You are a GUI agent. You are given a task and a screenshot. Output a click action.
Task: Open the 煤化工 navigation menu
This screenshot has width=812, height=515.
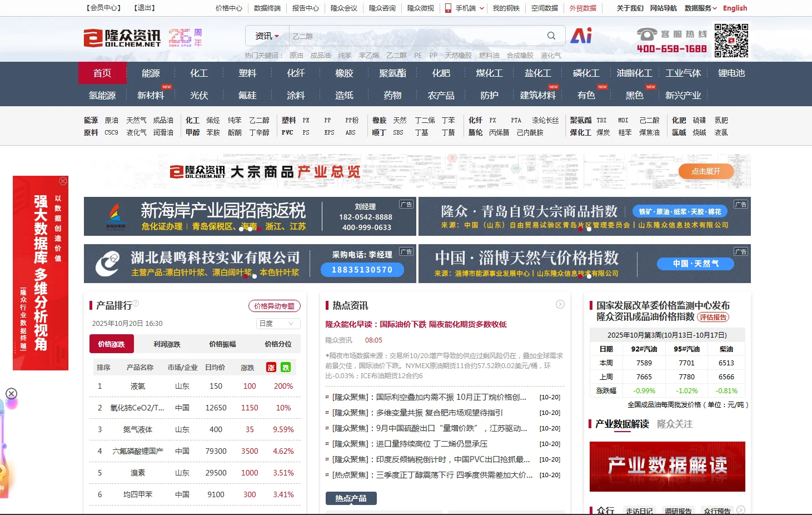[489, 73]
